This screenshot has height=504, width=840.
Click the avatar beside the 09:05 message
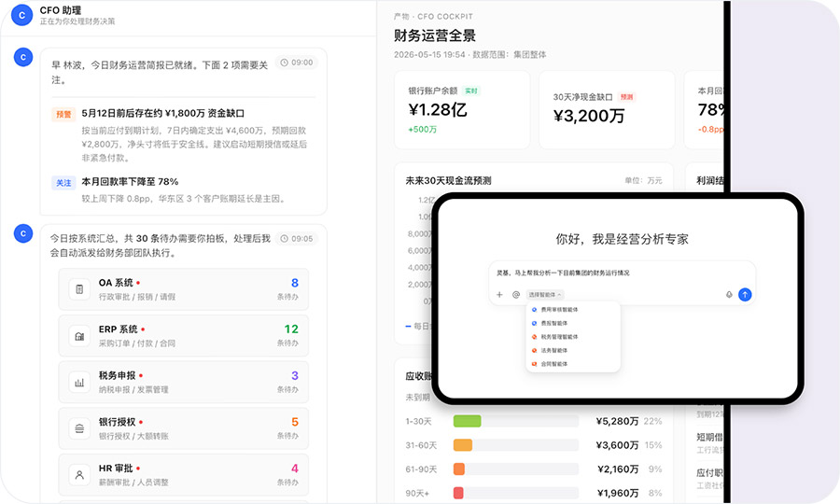click(23, 233)
